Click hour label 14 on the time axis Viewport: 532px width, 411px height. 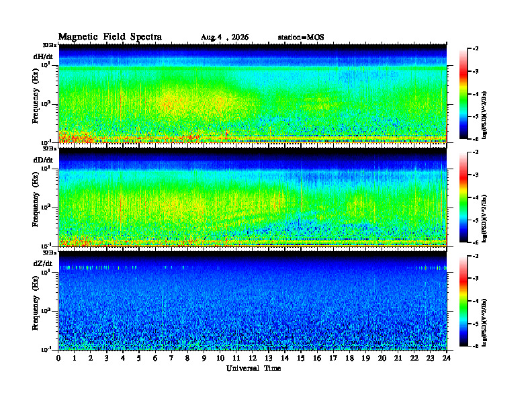tap(285, 358)
